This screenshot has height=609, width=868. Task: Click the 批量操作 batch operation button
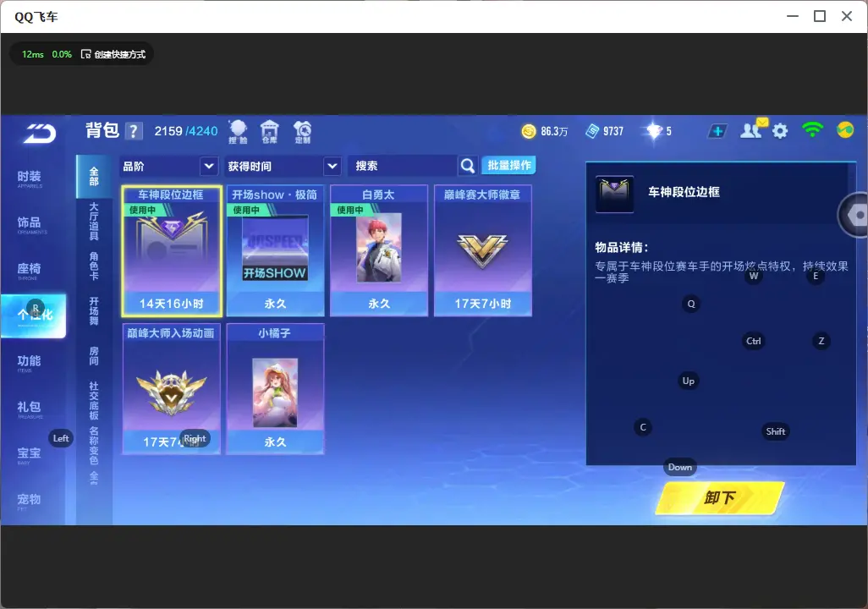[x=508, y=166]
